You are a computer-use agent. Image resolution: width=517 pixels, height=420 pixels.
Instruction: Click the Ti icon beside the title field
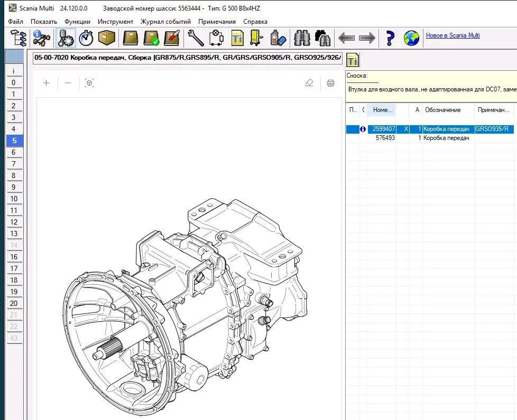(x=353, y=60)
